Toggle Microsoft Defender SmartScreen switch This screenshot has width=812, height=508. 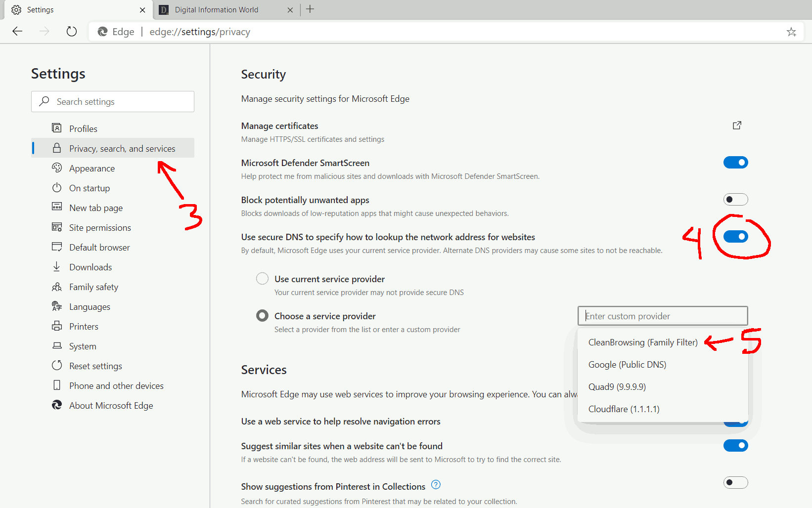(x=735, y=163)
